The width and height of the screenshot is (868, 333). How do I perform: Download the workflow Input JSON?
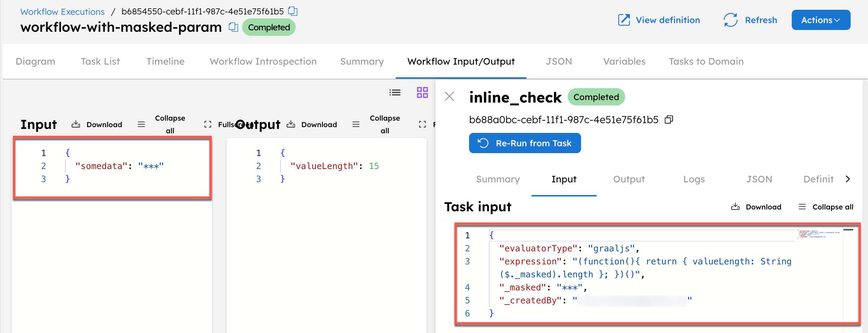pyautogui.click(x=97, y=125)
